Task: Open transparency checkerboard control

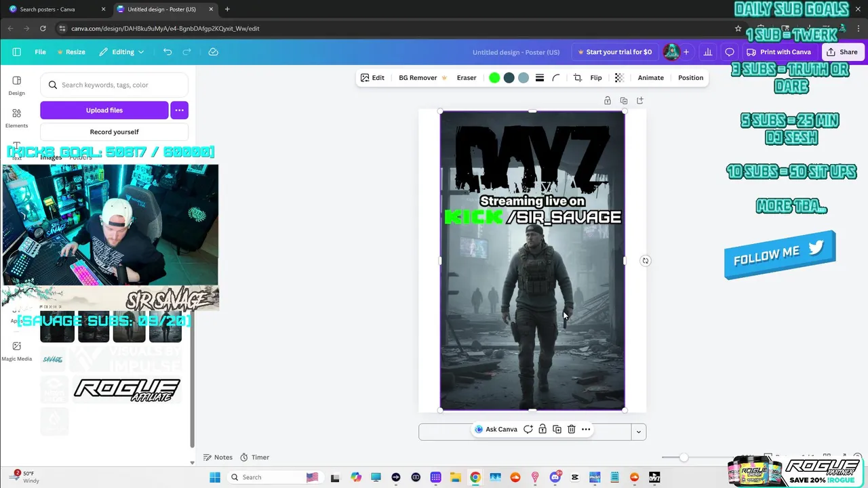Action: pos(618,78)
